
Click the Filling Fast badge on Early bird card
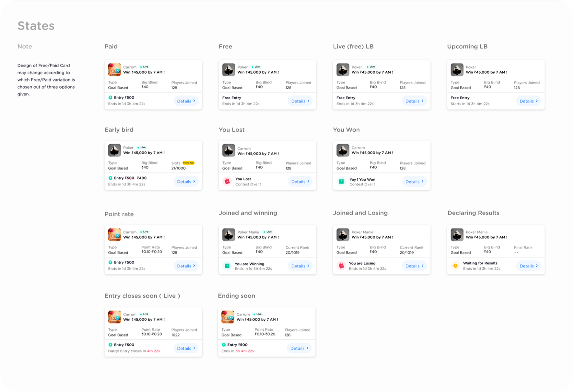[189, 163]
